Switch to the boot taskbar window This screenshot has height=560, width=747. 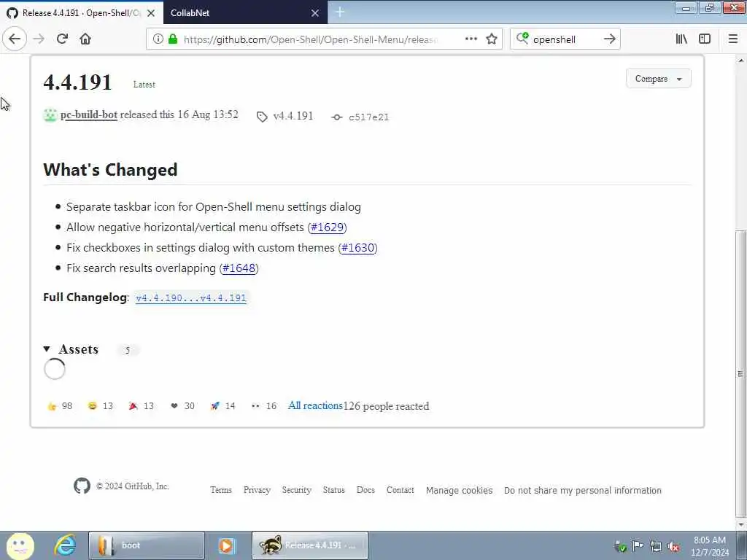(147, 545)
